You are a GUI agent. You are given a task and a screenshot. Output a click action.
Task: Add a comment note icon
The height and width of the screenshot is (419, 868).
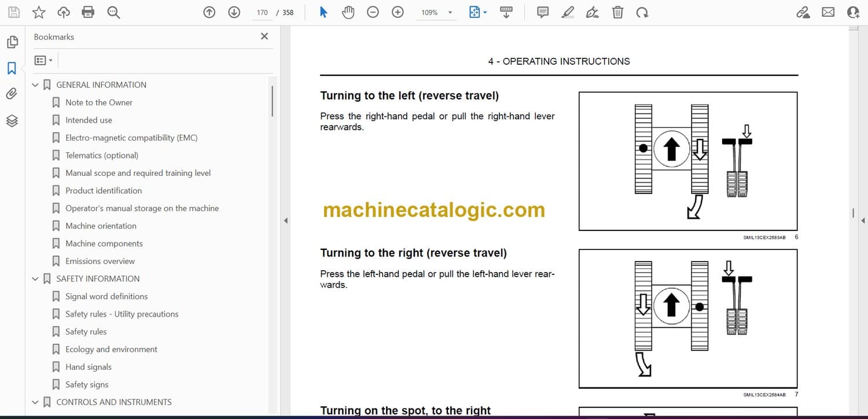point(543,12)
